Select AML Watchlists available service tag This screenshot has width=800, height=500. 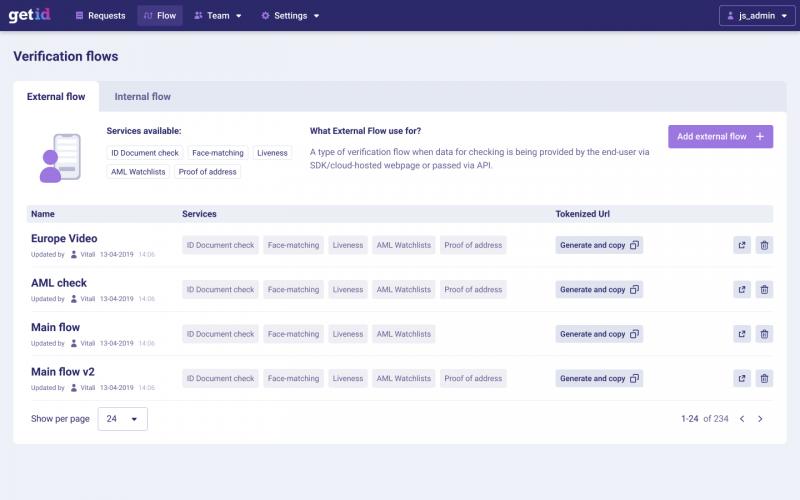pos(138,172)
